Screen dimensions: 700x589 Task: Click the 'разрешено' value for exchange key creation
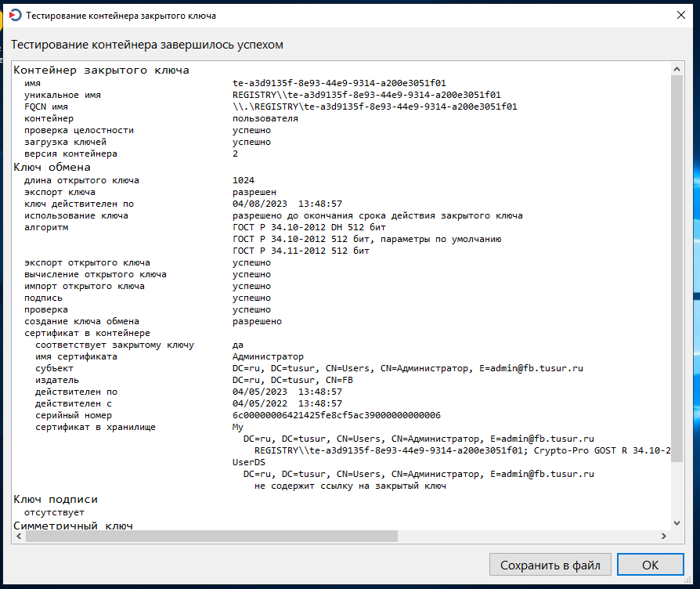pos(257,321)
